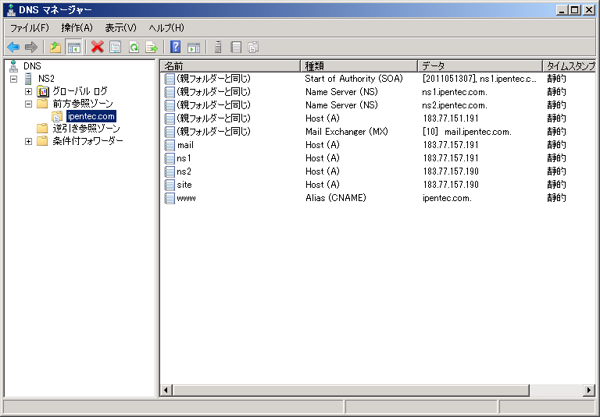Screen dimensions: 600x417
Task: Click the stacked records toolbar icon
Action: [253, 47]
